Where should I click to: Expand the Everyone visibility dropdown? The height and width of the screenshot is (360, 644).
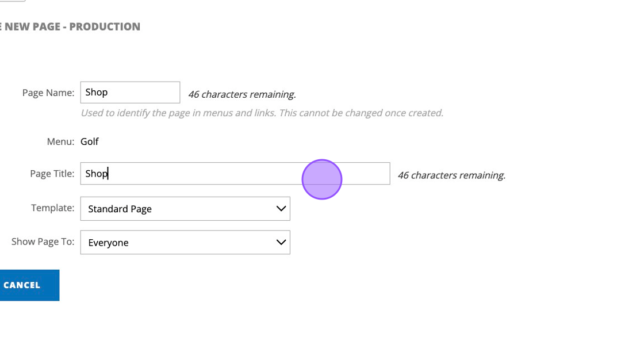(x=185, y=243)
